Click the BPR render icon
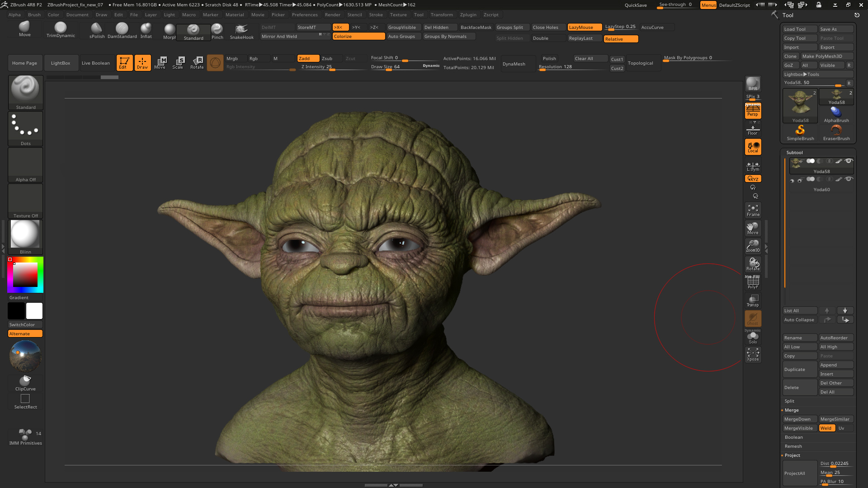The height and width of the screenshot is (488, 868). [753, 84]
